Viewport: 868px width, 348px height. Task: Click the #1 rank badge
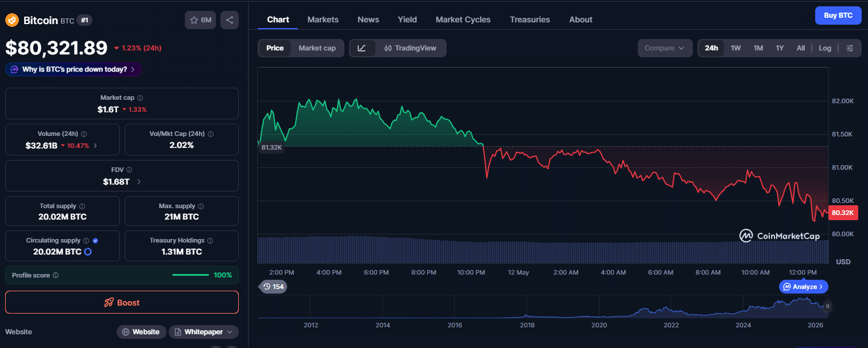(84, 20)
